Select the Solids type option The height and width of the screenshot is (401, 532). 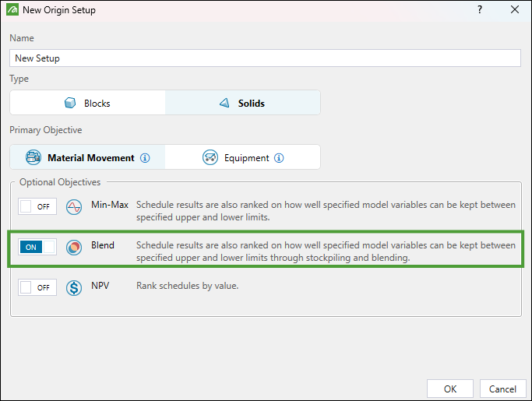242,103
